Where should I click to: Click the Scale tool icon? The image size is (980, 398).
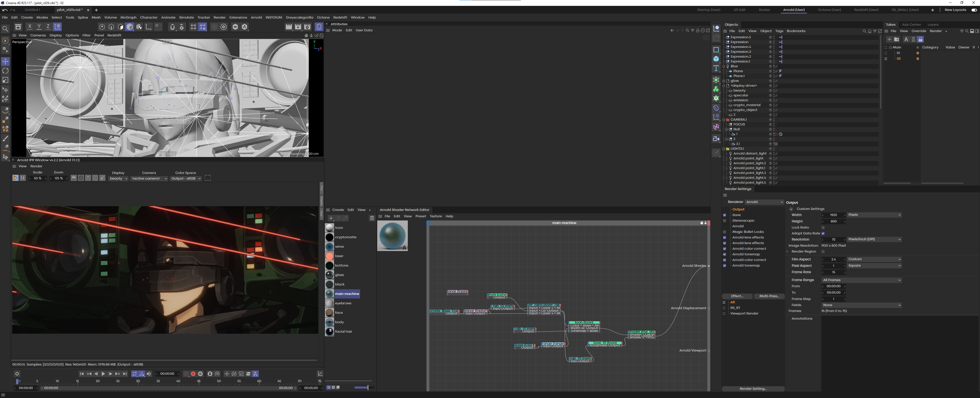(5, 80)
